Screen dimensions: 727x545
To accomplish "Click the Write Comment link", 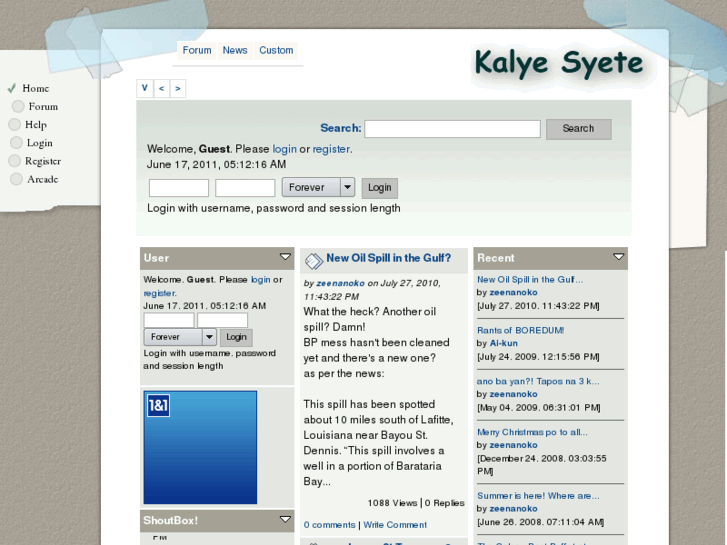I will point(395,525).
